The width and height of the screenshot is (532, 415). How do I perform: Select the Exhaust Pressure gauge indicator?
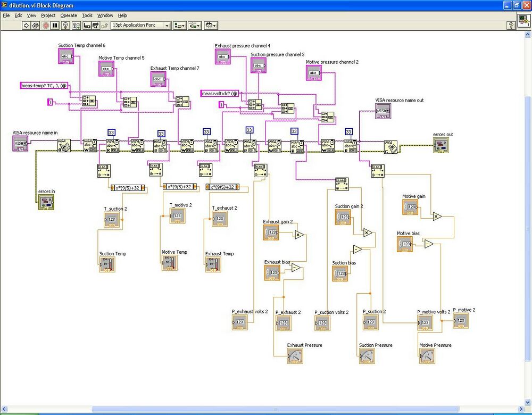pos(295,356)
